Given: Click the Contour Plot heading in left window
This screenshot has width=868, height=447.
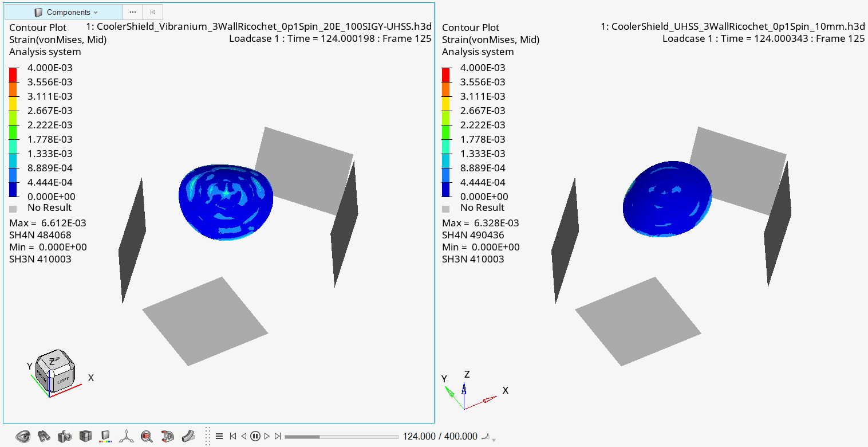Looking at the screenshot, I should tap(38, 28).
